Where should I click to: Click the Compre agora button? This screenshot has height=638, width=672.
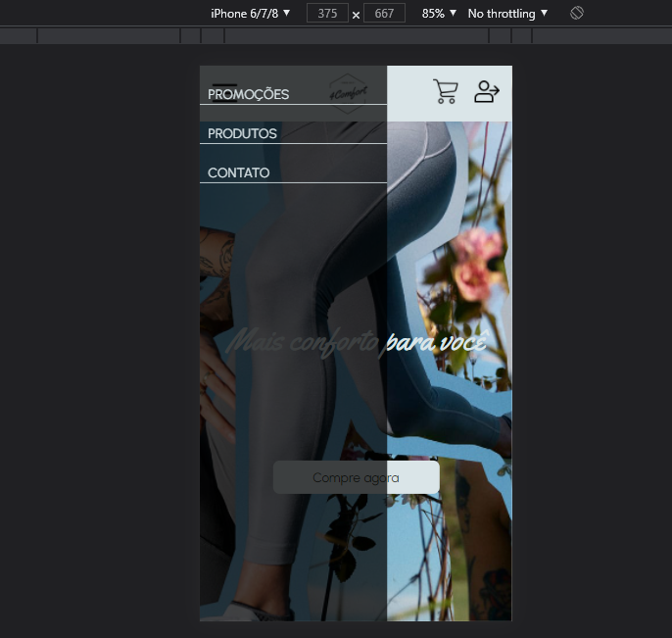[357, 477]
